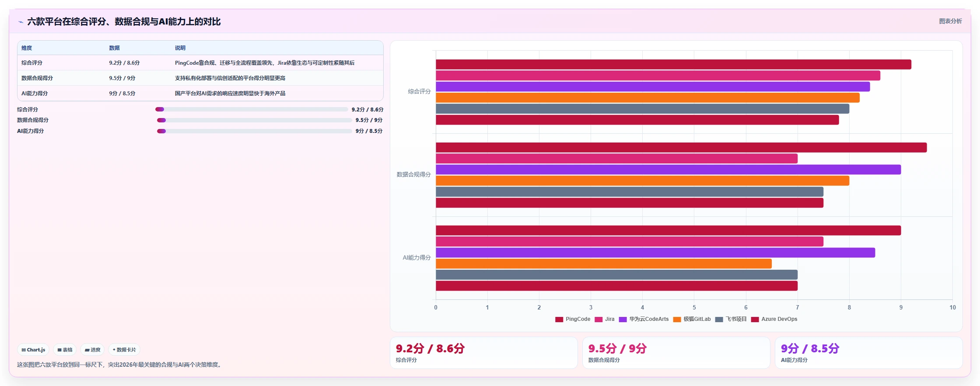Image resolution: width=980 pixels, height=386 pixels.
Task: Click the 综合评分 y-axis label on the chart
Action: [419, 92]
